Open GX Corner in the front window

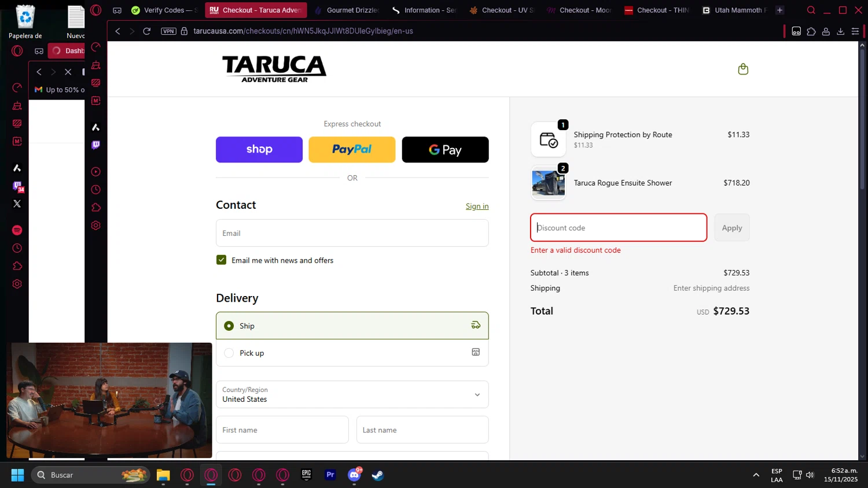click(117, 10)
